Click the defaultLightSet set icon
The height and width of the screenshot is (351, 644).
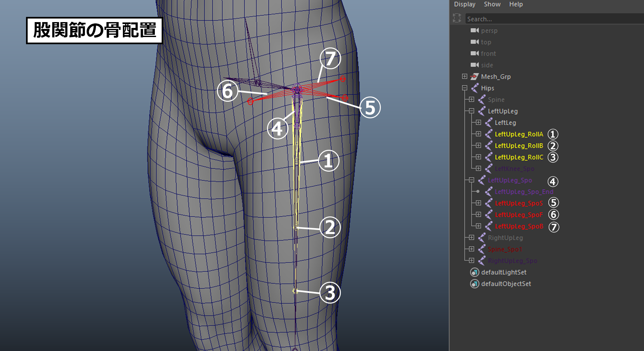tap(475, 272)
